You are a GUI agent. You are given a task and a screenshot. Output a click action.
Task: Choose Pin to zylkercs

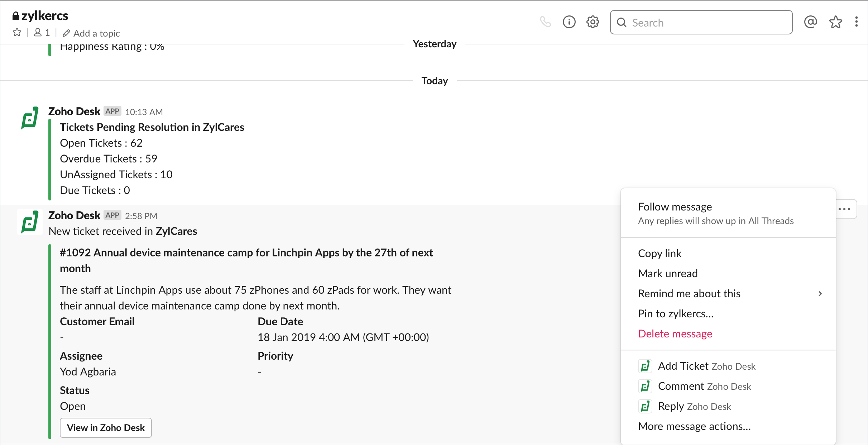[x=676, y=314]
